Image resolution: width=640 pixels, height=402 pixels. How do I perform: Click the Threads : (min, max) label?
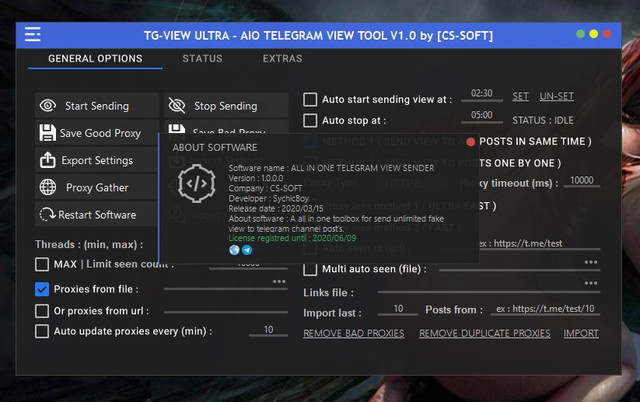pos(89,244)
